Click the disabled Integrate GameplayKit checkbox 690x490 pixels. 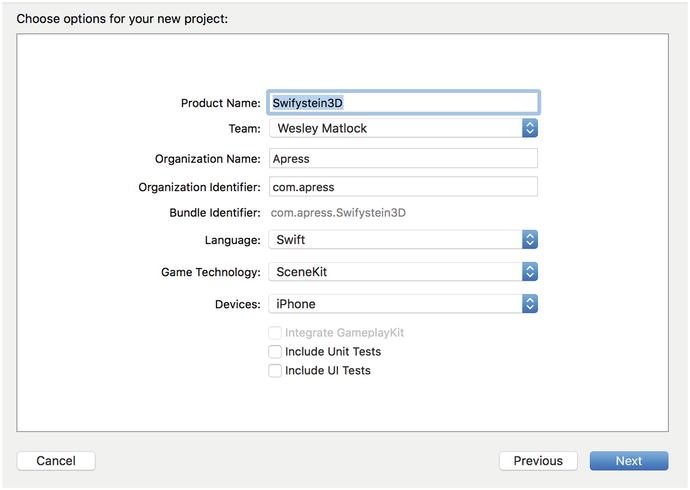pyautogui.click(x=275, y=333)
